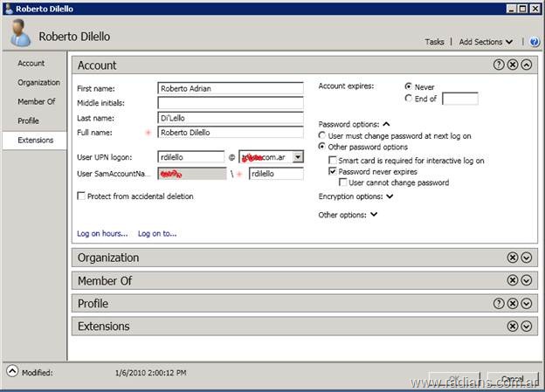
Task: Expand the Organization section chevron
Action: (x=527, y=258)
